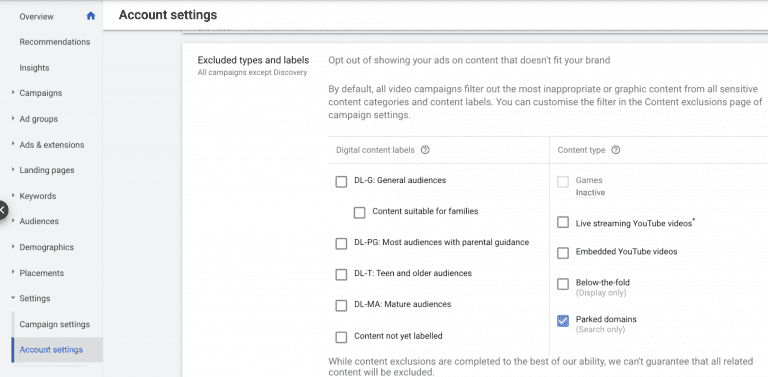768x377 pixels.
Task: Check Live streaming YouTube videos
Action: (x=563, y=223)
